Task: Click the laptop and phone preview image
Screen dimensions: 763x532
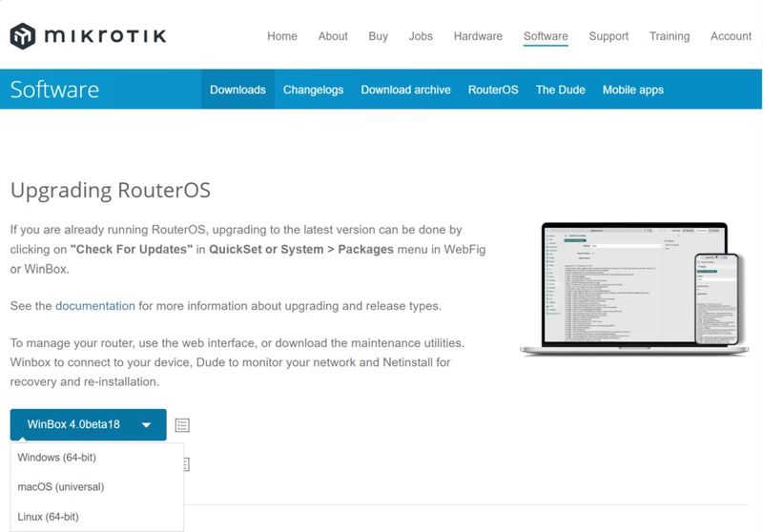Action: point(634,289)
